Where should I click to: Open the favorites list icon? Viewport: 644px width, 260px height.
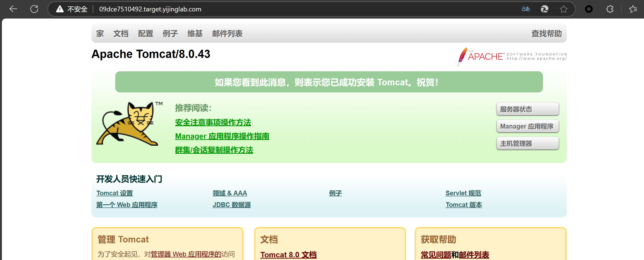pyautogui.click(x=633, y=9)
